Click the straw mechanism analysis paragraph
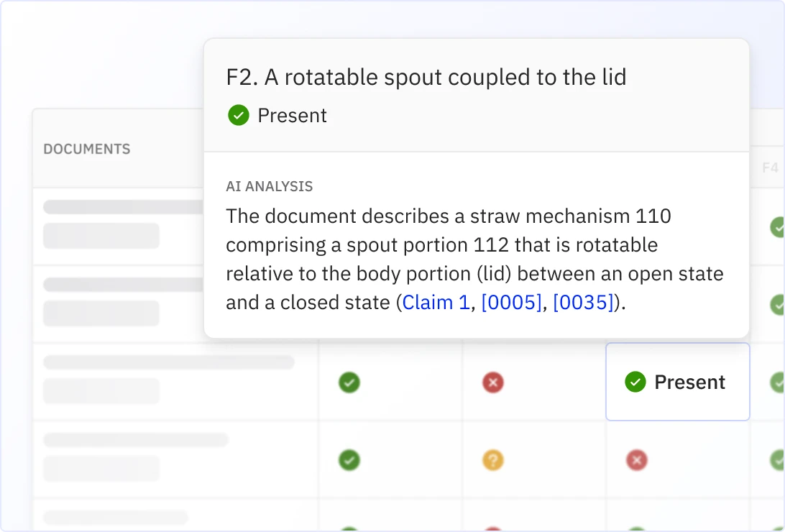 click(474, 259)
